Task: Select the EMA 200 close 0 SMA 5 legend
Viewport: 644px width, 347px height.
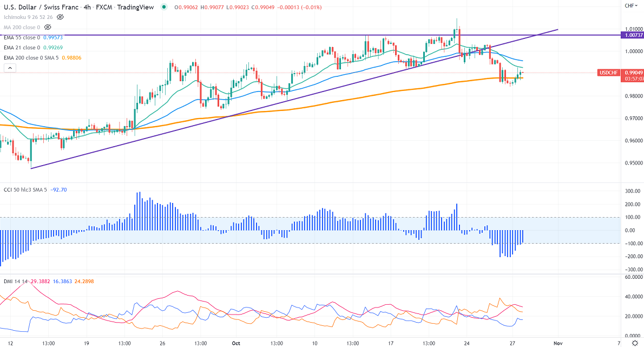Action: click(31, 58)
